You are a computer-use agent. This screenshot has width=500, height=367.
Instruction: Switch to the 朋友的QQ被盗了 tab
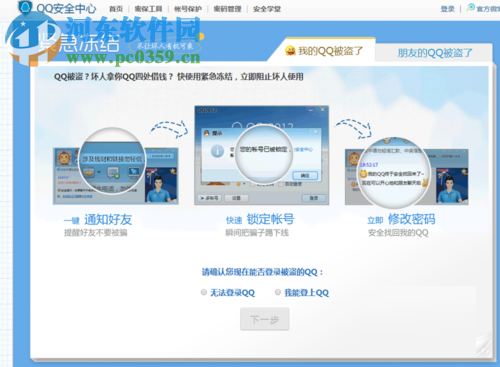tap(434, 53)
